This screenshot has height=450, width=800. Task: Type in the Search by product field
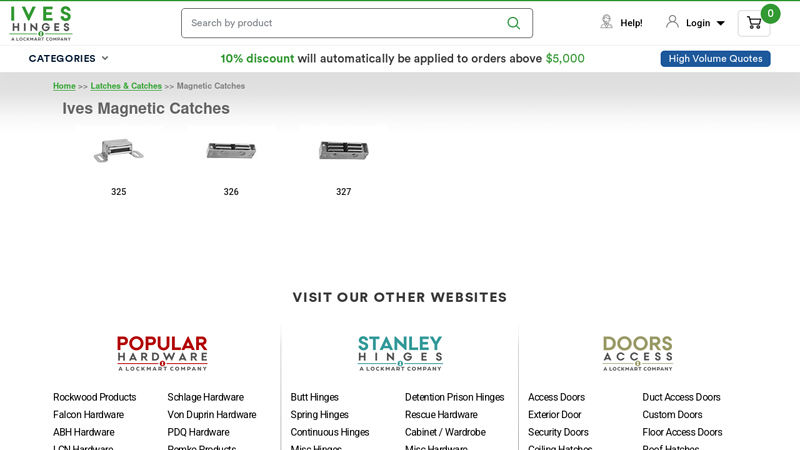click(x=340, y=23)
